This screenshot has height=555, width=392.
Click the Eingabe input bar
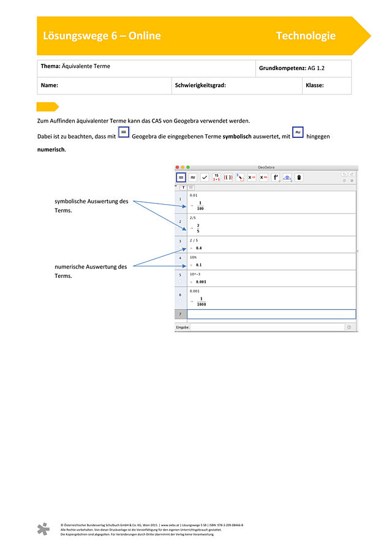pyautogui.click(x=268, y=327)
